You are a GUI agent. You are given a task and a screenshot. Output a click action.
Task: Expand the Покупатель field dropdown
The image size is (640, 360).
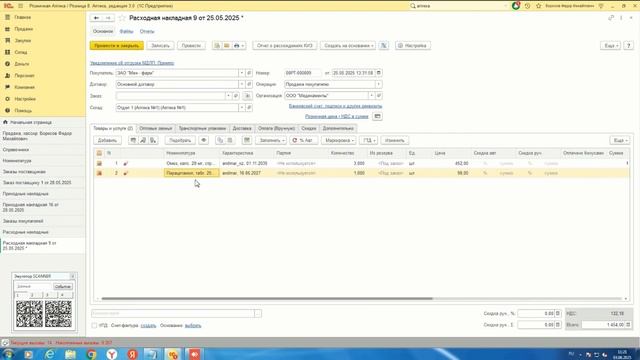pos(241,73)
